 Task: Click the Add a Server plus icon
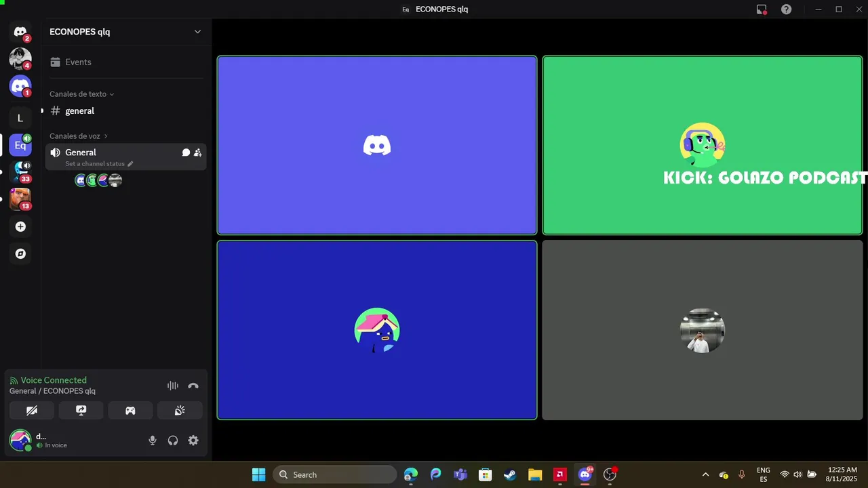click(20, 226)
